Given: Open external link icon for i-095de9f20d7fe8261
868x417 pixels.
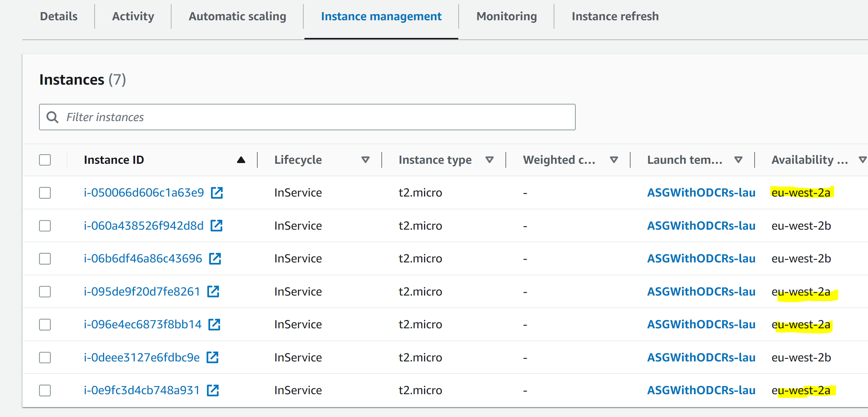Looking at the screenshot, I should point(213,291).
